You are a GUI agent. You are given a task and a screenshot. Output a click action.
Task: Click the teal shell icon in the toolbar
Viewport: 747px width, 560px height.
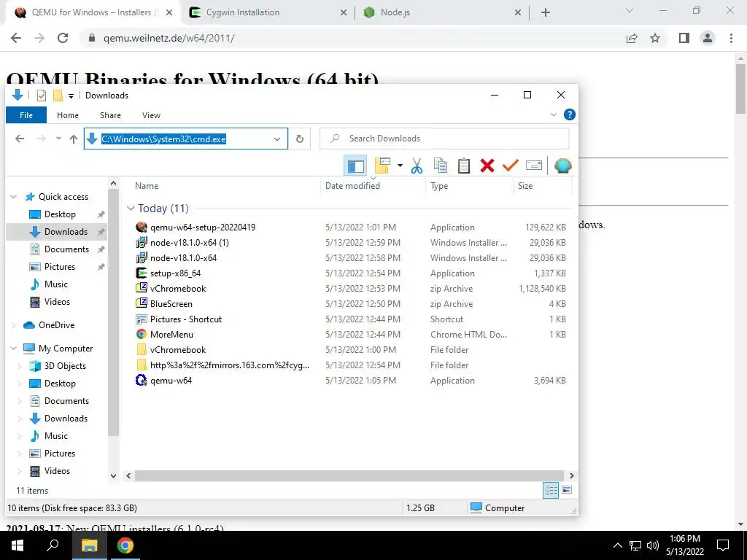click(x=562, y=166)
